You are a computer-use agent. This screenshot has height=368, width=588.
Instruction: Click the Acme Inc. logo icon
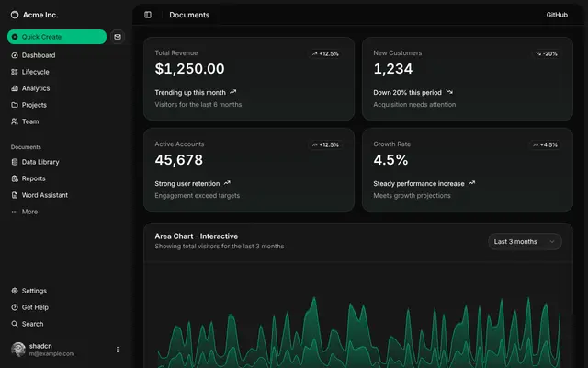pyautogui.click(x=15, y=15)
